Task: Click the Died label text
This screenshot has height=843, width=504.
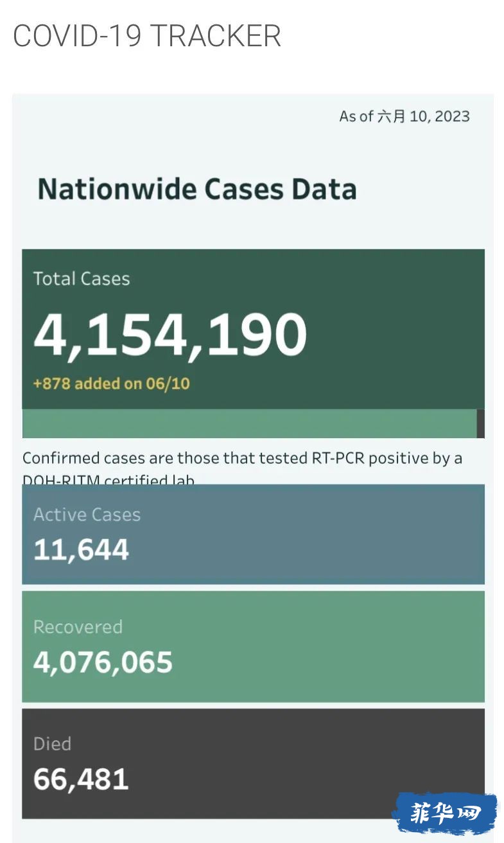Action: (52, 744)
